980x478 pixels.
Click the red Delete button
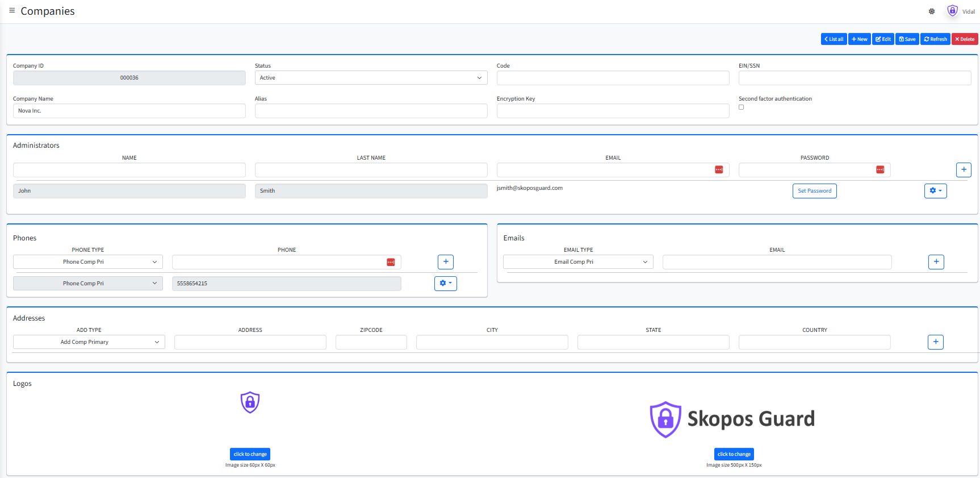point(965,39)
